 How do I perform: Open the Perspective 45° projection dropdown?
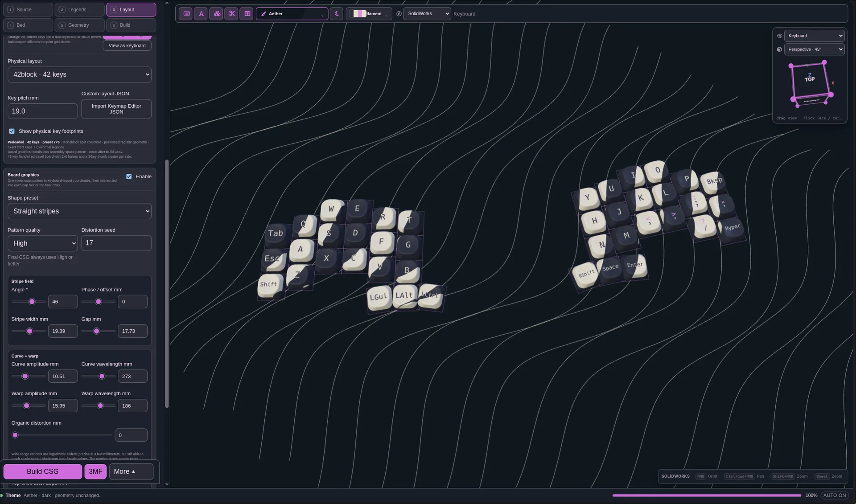(x=814, y=49)
